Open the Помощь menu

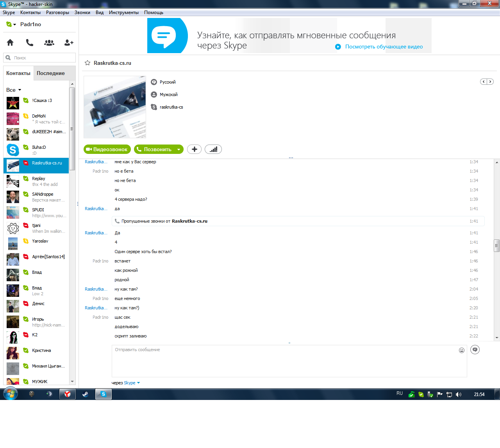point(154,12)
